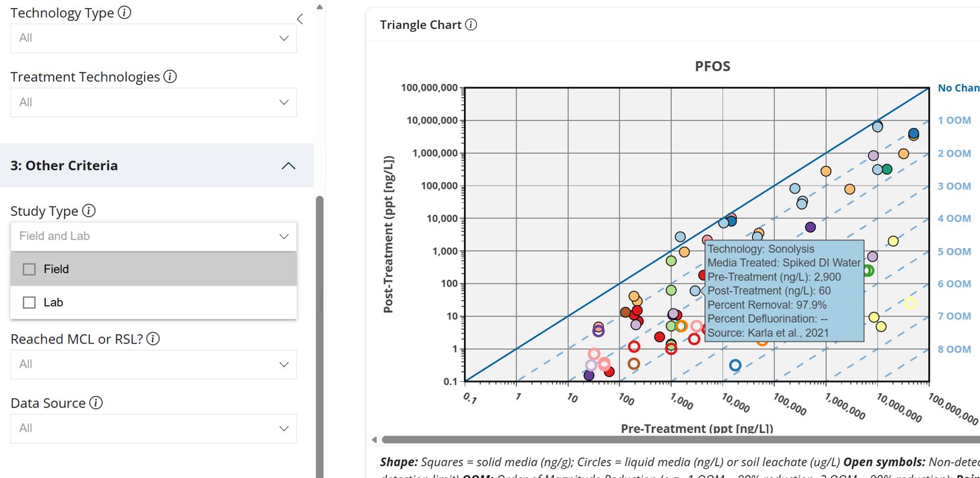The image size is (980, 478).
Task: Click the blue open circle data point
Action: coord(735,365)
